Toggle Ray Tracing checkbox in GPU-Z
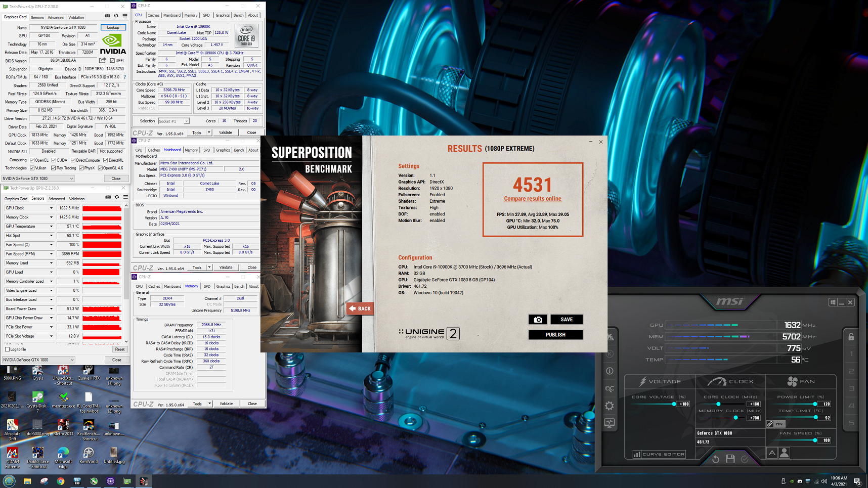 click(x=53, y=168)
